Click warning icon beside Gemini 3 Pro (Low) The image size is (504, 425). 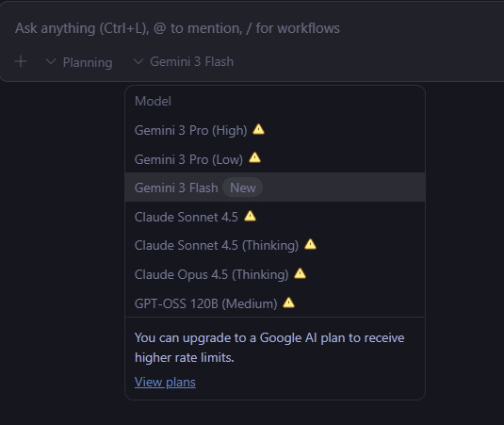[254, 158]
